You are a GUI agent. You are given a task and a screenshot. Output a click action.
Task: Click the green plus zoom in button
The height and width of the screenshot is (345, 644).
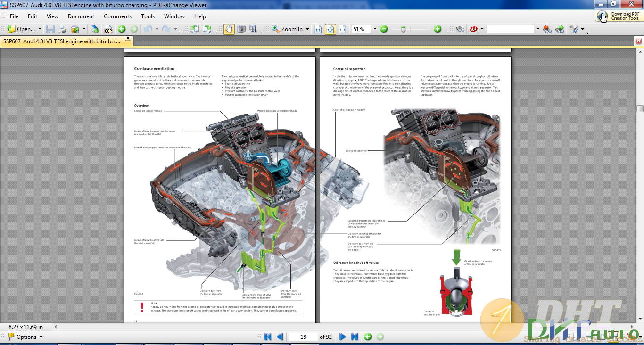[x=438, y=29]
